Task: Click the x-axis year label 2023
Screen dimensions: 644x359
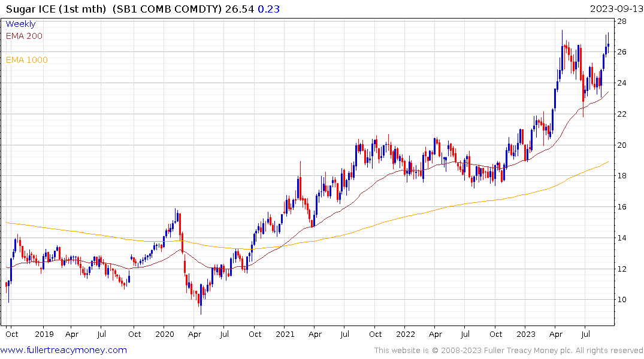Action: 526,334
